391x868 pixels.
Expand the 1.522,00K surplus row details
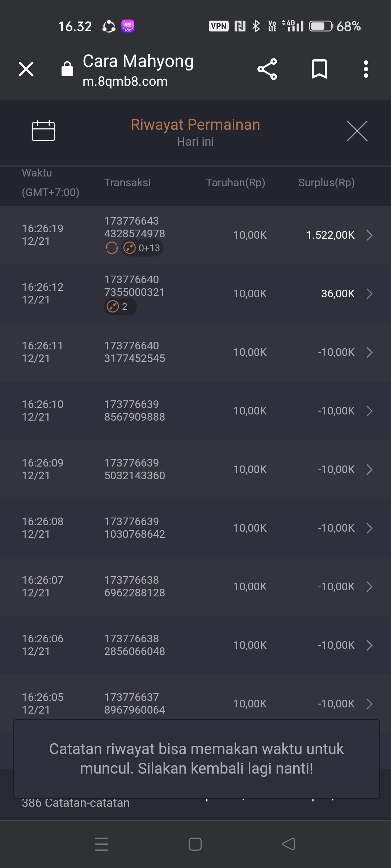click(369, 235)
